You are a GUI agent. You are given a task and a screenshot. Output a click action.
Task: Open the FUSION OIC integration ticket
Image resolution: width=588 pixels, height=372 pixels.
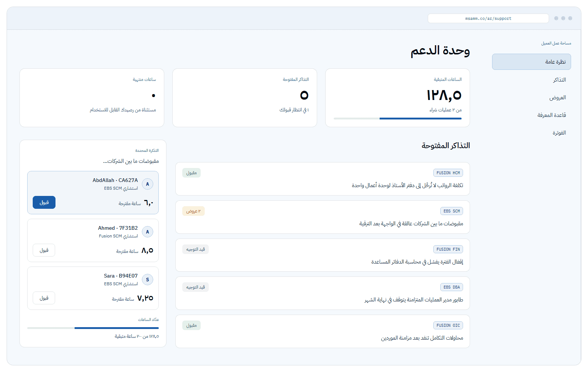pyautogui.click(x=323, y=332)
